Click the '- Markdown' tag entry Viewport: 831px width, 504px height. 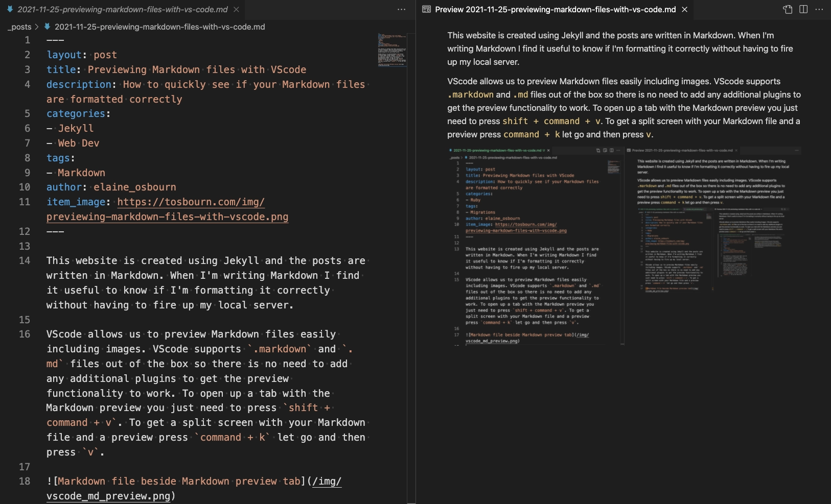pos(76,173)
